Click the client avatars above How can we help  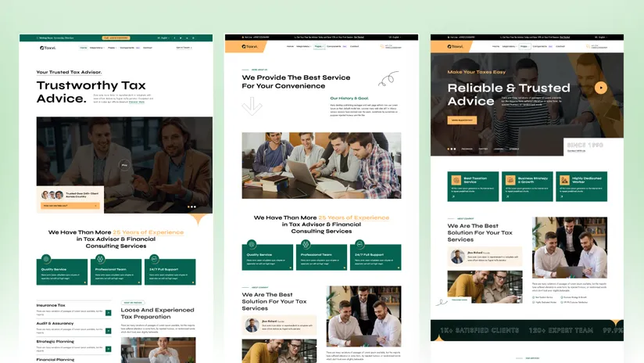(52, 195)
